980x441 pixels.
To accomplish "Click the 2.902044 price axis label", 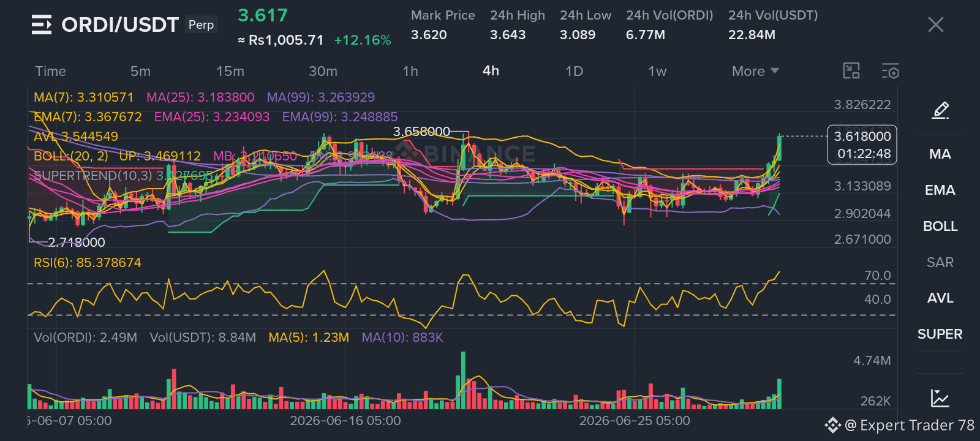I will (862, 214).
